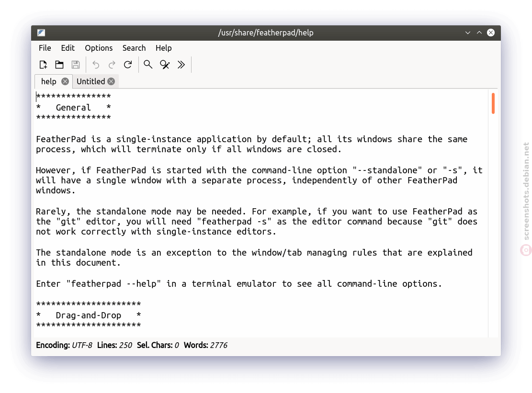Open the Search menu

coord(134,48)
